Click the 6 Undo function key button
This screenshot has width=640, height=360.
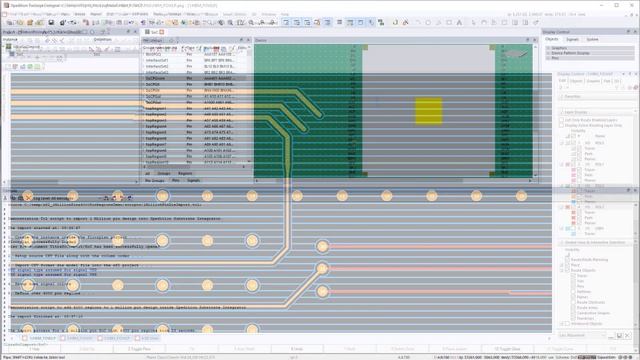297,349
